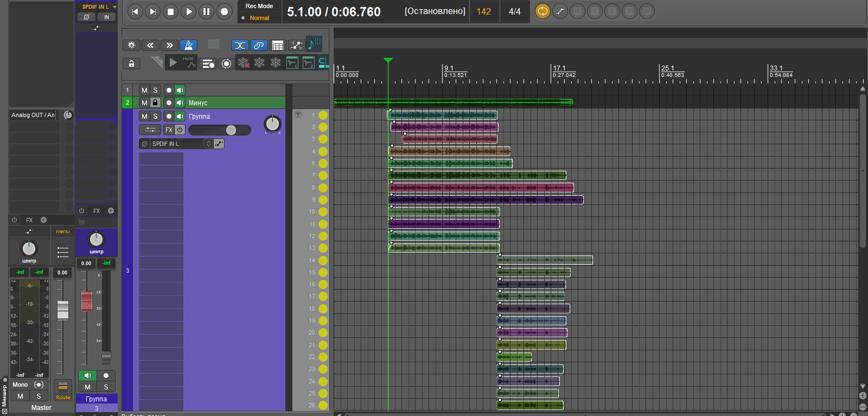This screenshot has width=868, height=416.
Task: Open track settings gear icon
Action: pyautogui.click(x=131, y=46)
